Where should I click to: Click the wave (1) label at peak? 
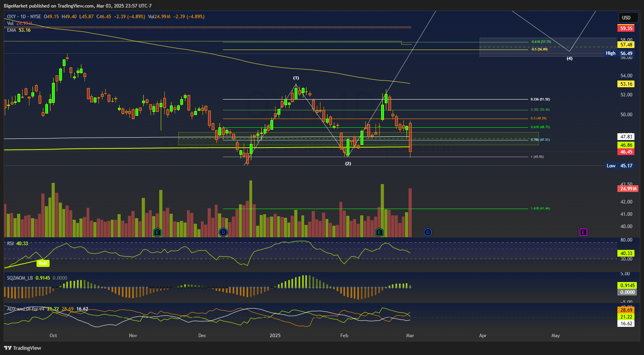tap(296, 78)
